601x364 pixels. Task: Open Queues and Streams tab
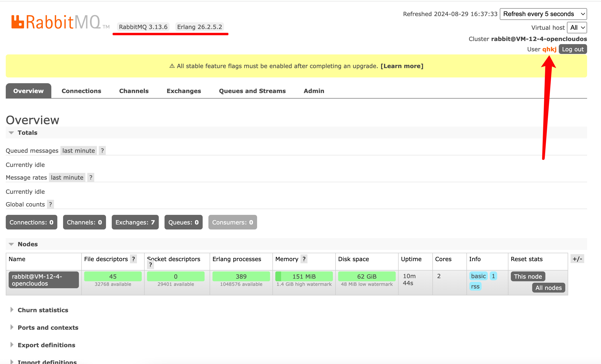(252, 91)
